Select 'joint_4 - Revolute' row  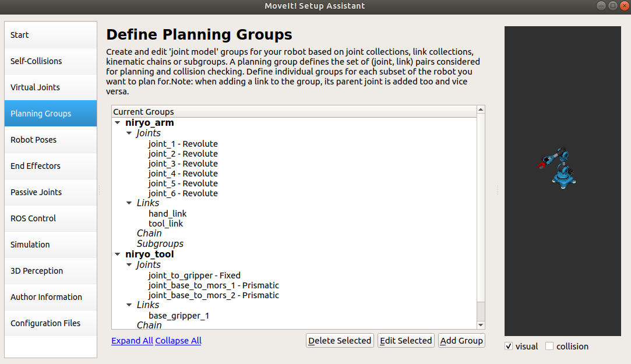[x=183, y=174]
